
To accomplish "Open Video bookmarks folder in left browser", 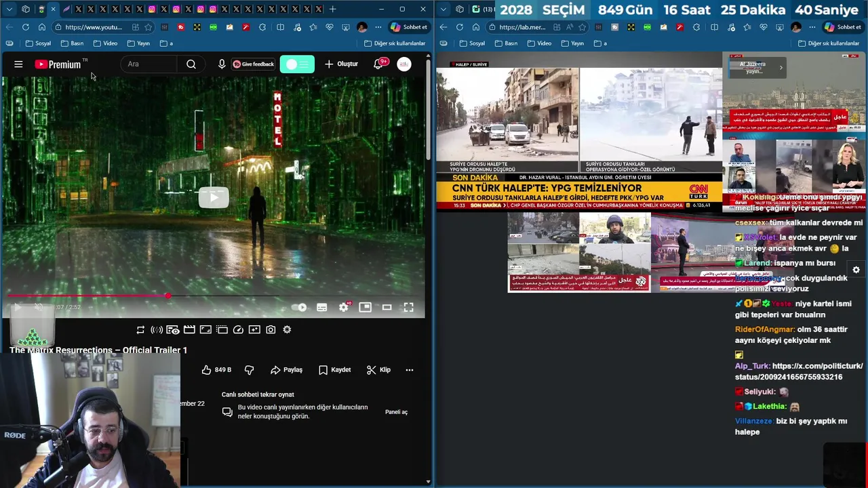I will pos(105,43).
